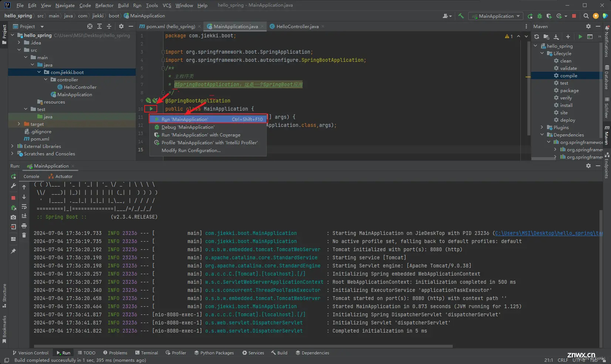Open the Refactor menu
Viewport: 611px width, 364px height.
104,5
